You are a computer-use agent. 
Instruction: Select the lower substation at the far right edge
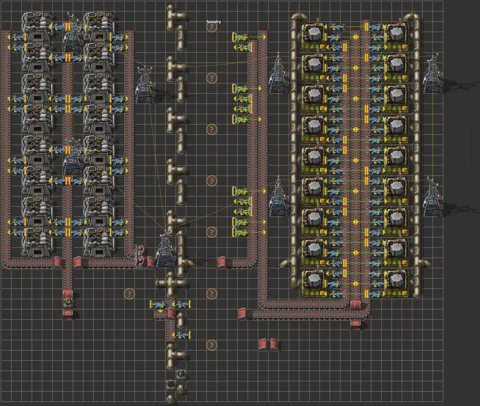pos(433,197)
